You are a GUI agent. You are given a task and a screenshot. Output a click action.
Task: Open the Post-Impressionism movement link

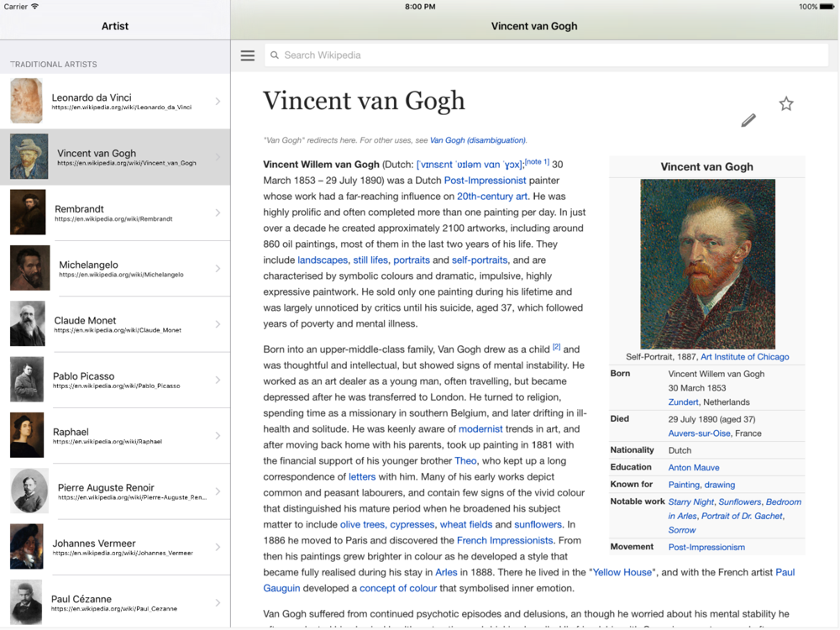click(x=706, y=547)
